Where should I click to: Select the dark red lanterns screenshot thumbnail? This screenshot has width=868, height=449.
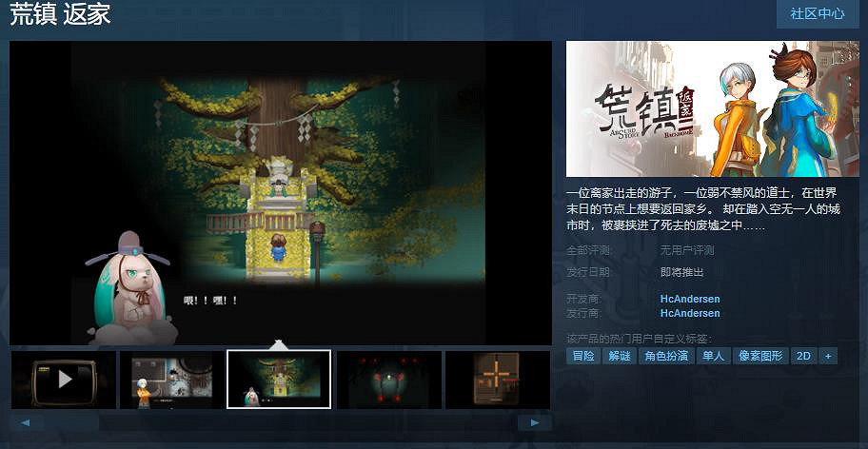pos(388,380)
